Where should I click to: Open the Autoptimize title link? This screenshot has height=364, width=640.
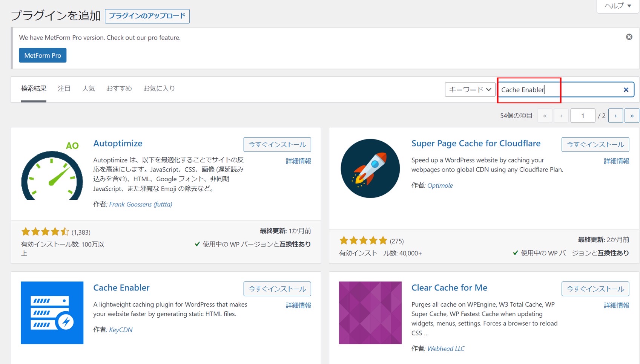point(118,144)
